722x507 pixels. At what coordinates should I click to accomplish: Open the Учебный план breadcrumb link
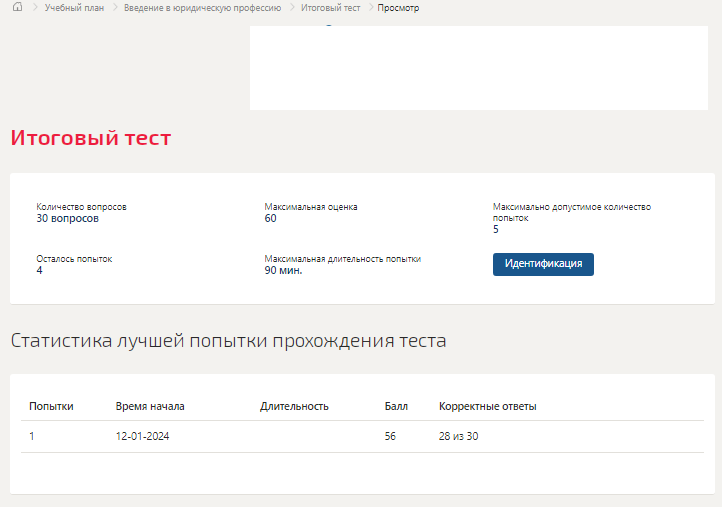(74, 8)
